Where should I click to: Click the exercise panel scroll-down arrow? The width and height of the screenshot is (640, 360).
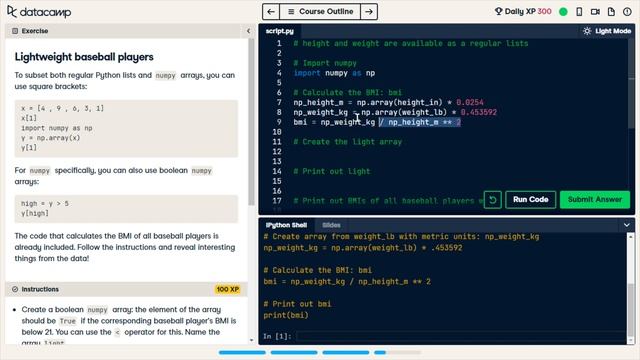pyautogui.click(x=251, y=340)
